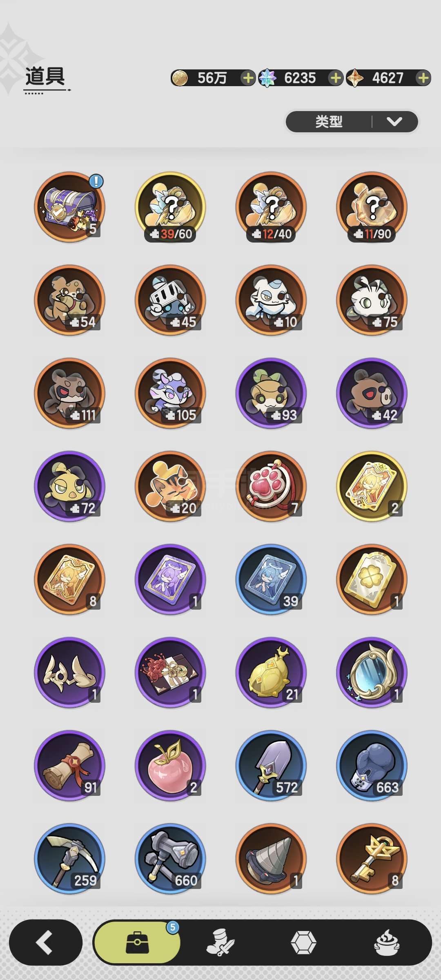Add orange gems via plus button
This screenshot has width=441, height=980.
pyautogui.click(x=423, y=78)
